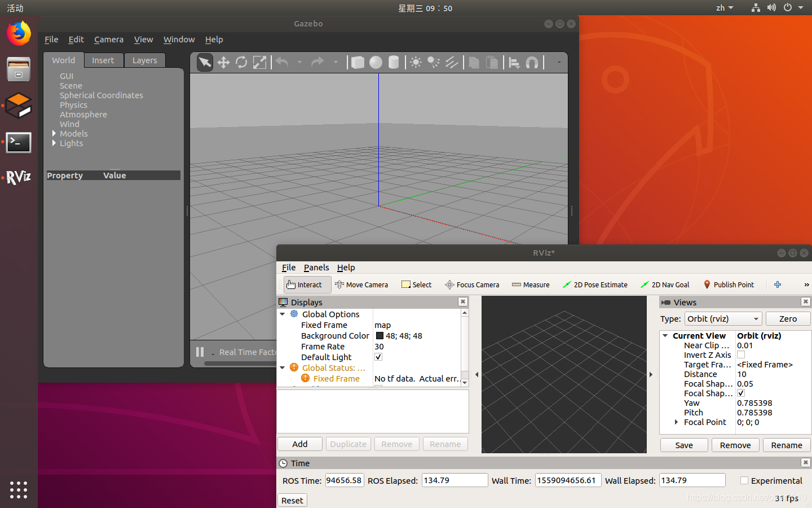Open the RViz Help menu
The height and width of the screenshot is (508, 812).
click(x=346, y=268)
